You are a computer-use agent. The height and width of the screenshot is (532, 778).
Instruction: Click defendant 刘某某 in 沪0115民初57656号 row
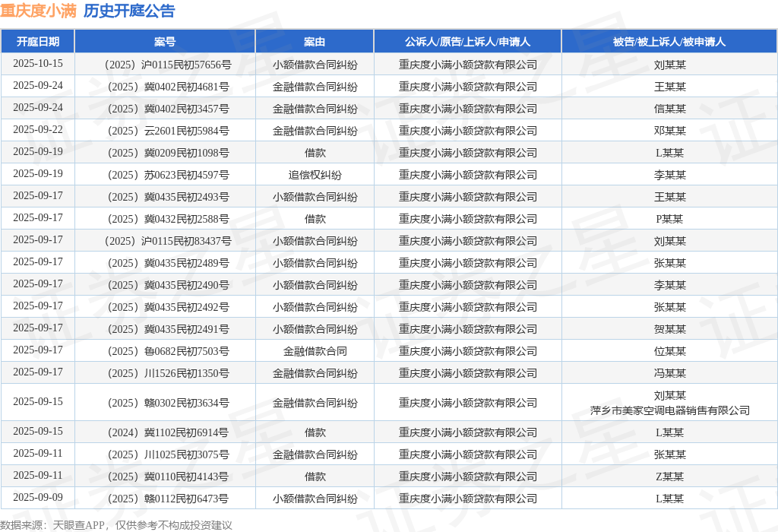click(670, 65)
